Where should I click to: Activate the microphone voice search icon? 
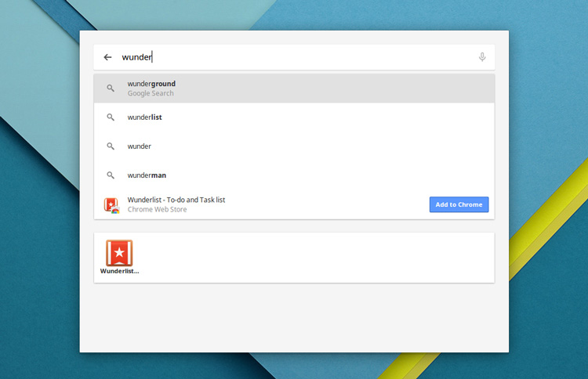[482, 57]
